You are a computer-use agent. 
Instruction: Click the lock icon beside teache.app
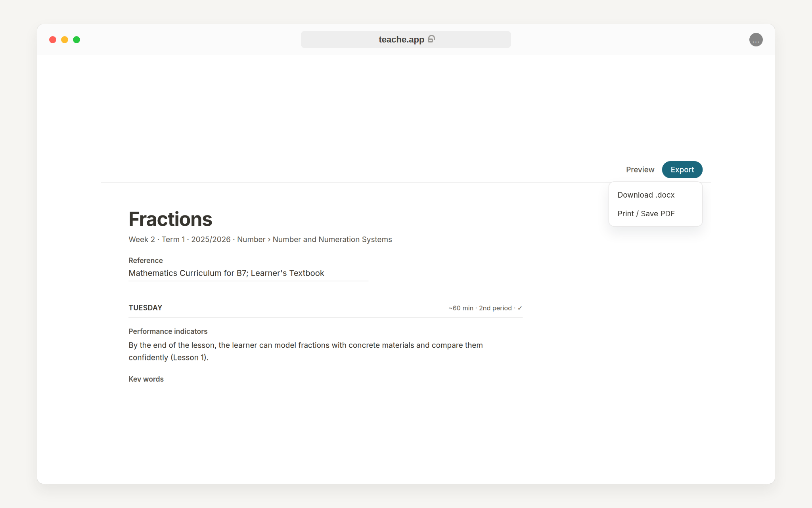click(431, 39)
